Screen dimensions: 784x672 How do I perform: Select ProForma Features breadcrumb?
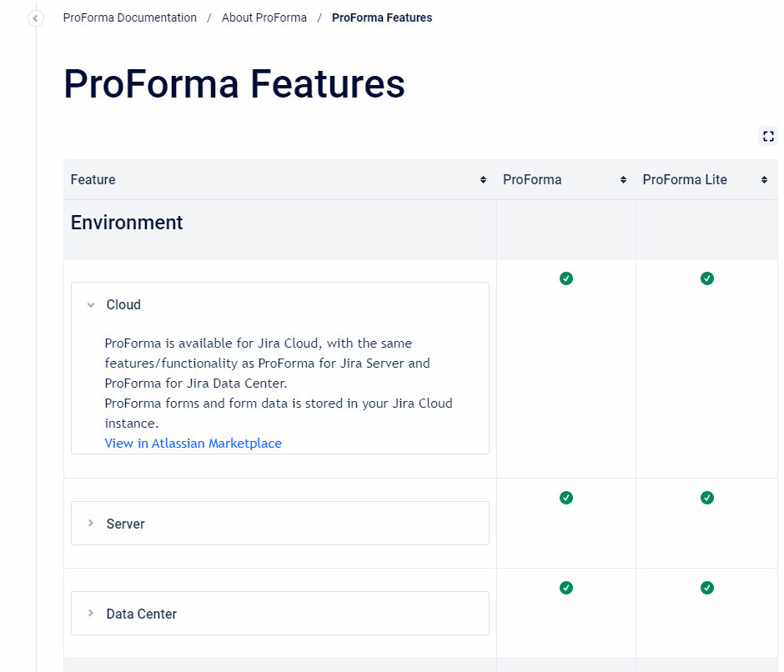382,18
